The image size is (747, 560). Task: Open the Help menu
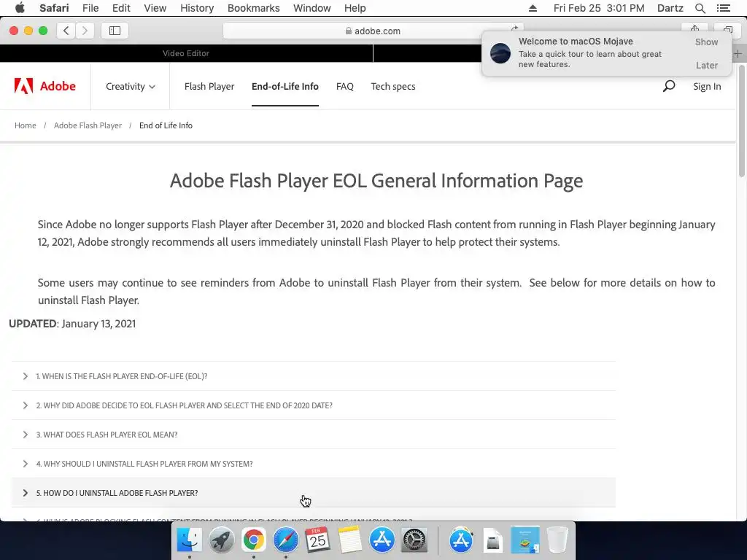pyautogui.click(x=355, y=8)
